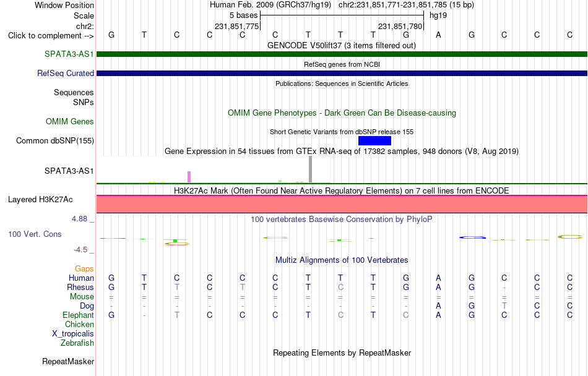Click the 100 Vert. Cons label
This screenshot has width=588, height=376.
35,234
